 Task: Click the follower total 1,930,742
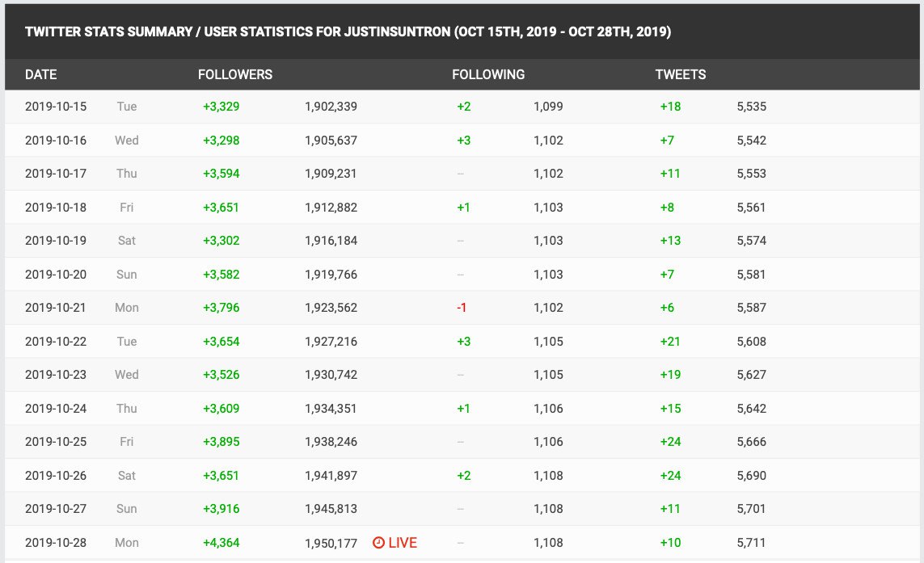331,375
